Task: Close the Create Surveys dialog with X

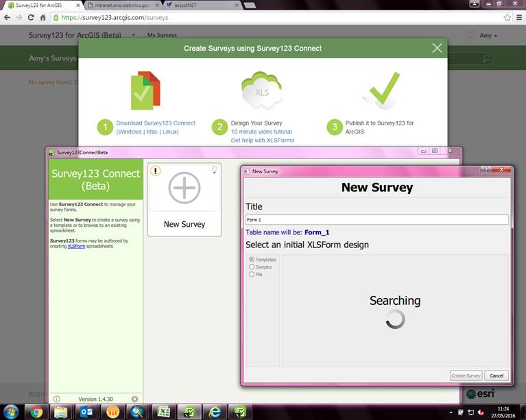Action: coord(437,48)
